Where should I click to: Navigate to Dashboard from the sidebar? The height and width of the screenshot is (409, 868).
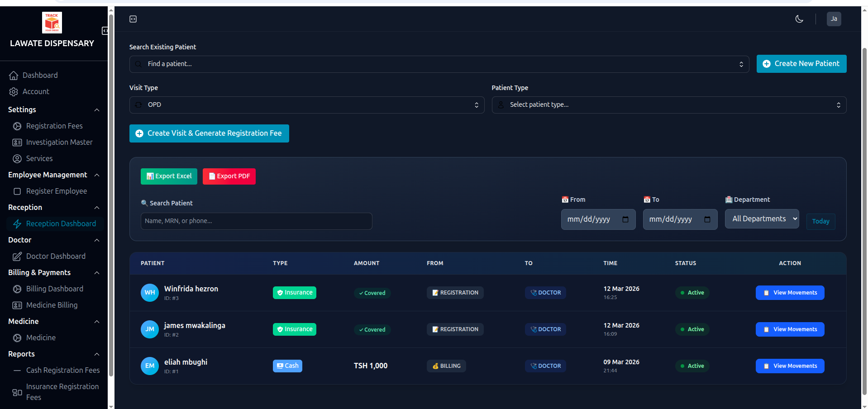[40, 75]
